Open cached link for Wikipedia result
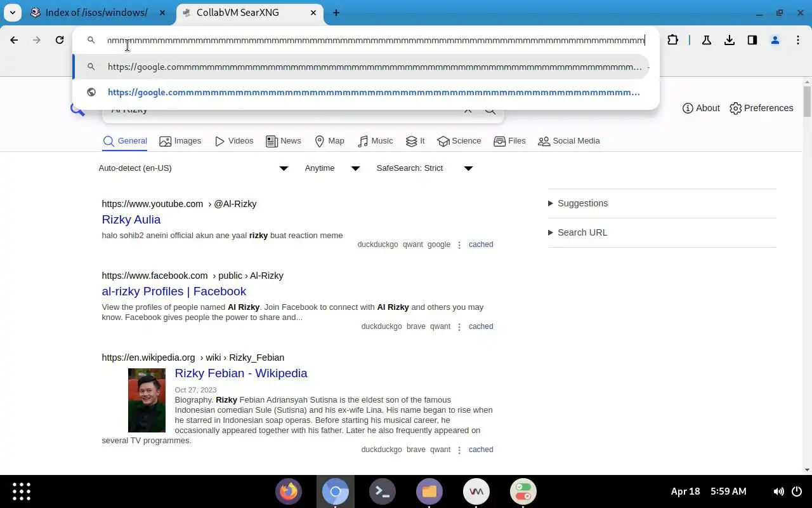Viewport: 812px width, 508px height. pyautogui.click(x=481, y=450)
